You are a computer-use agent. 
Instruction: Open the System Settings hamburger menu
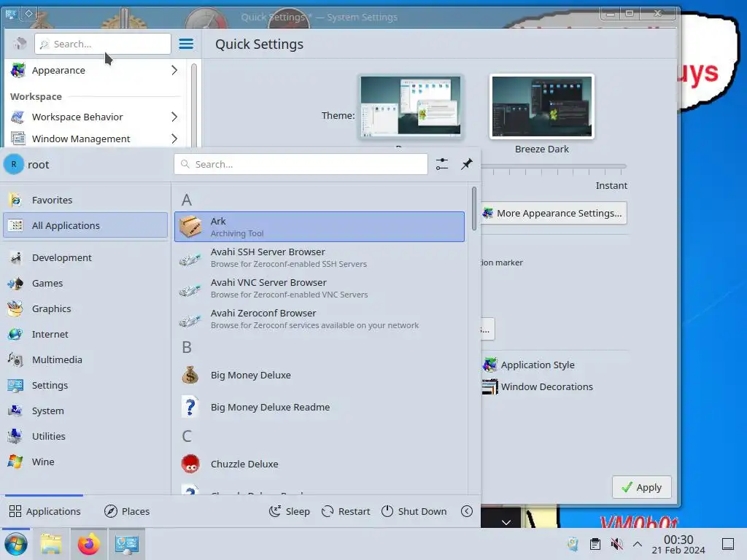(186, 44)
